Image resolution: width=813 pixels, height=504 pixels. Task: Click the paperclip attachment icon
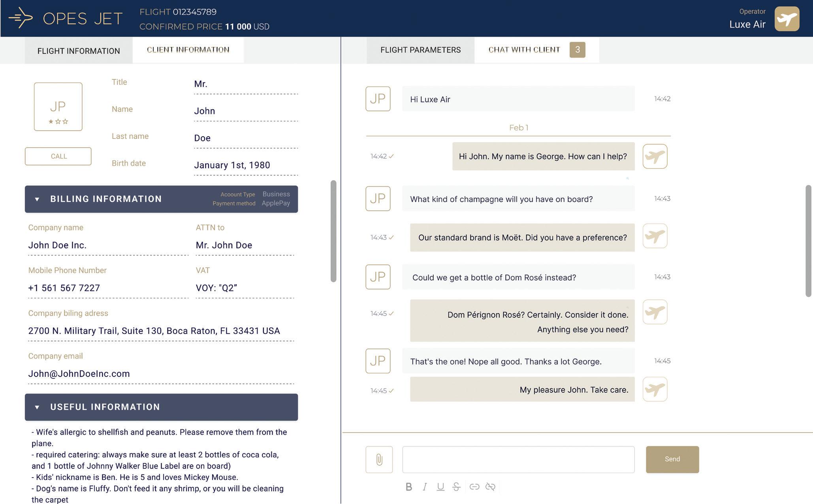(379, 459)
